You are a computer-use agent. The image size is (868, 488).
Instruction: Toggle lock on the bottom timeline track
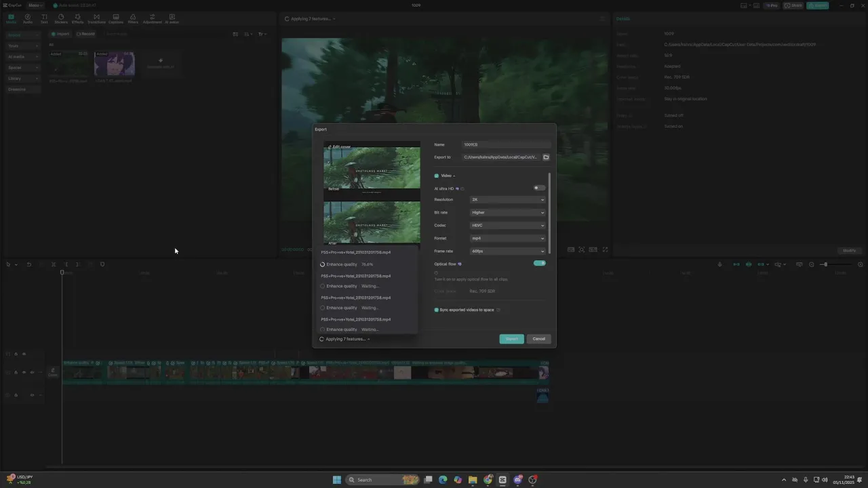click(x=16, y=395)
